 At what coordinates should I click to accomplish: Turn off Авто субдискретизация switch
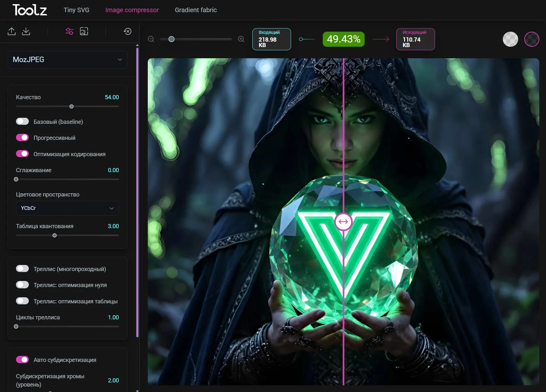(x=22, y=360)
